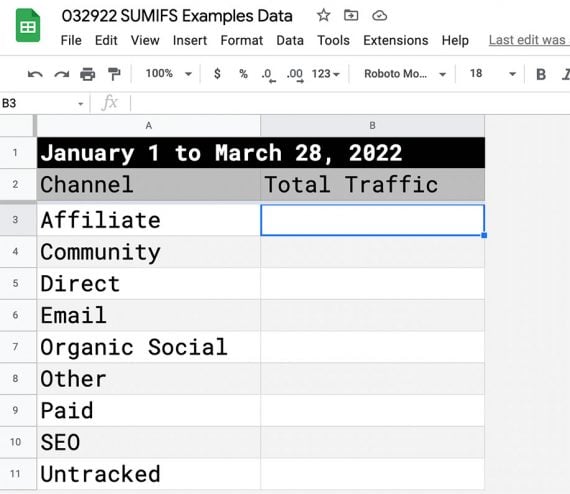Image resolution: width=570 pixels, height=494 pixels.
Task: Select the Organic Social cell
Action: click(149, 347)
